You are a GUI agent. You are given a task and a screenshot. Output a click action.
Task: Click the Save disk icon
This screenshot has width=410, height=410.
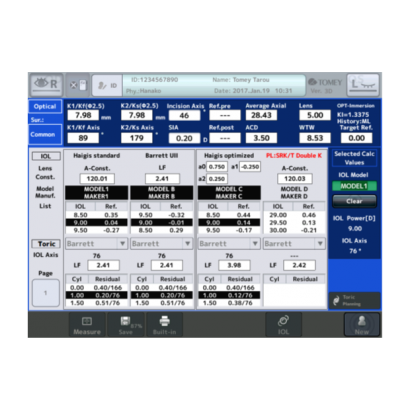click(126, 325)
